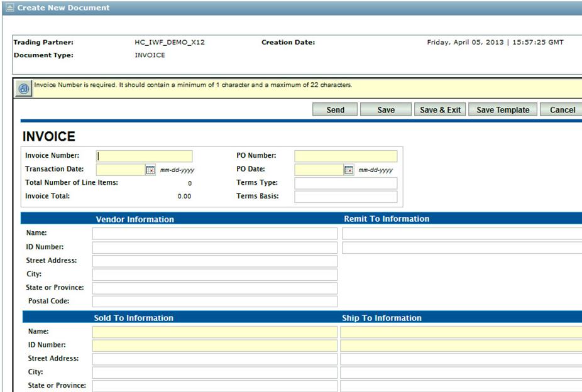Enter the Vendor Information Name field
The height and width of the screenshot is (392, 582).
pos(214,234)
